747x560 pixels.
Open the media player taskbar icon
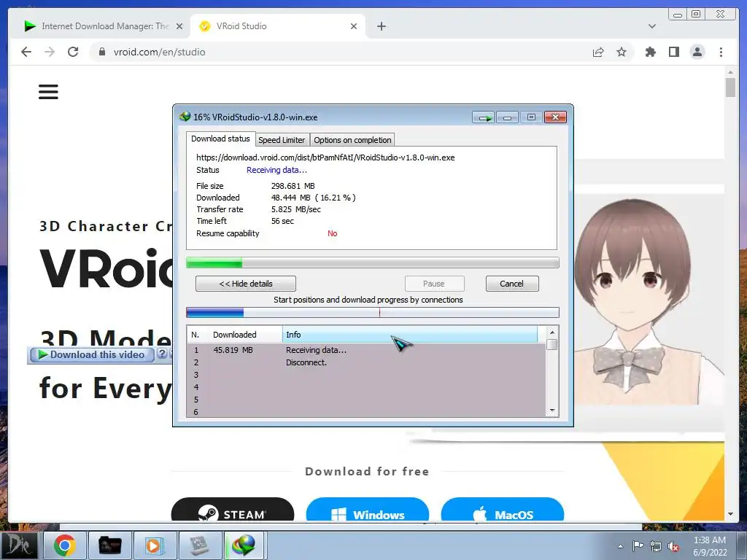(154, 545)
